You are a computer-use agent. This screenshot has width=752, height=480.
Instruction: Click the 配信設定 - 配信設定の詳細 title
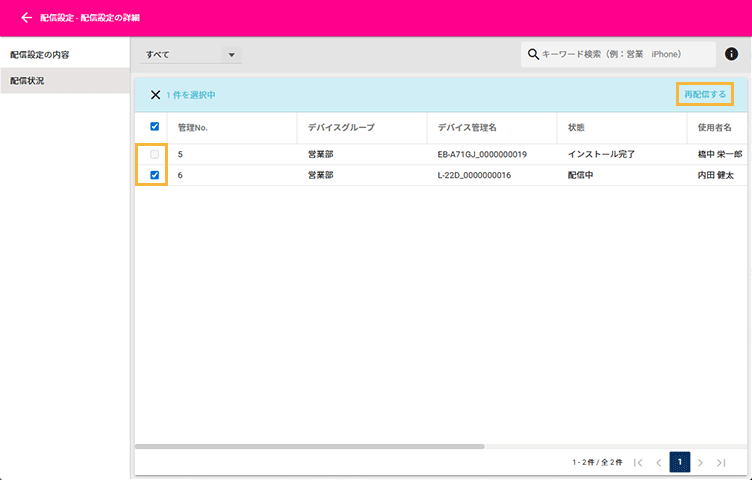click(x=90, y=18)
